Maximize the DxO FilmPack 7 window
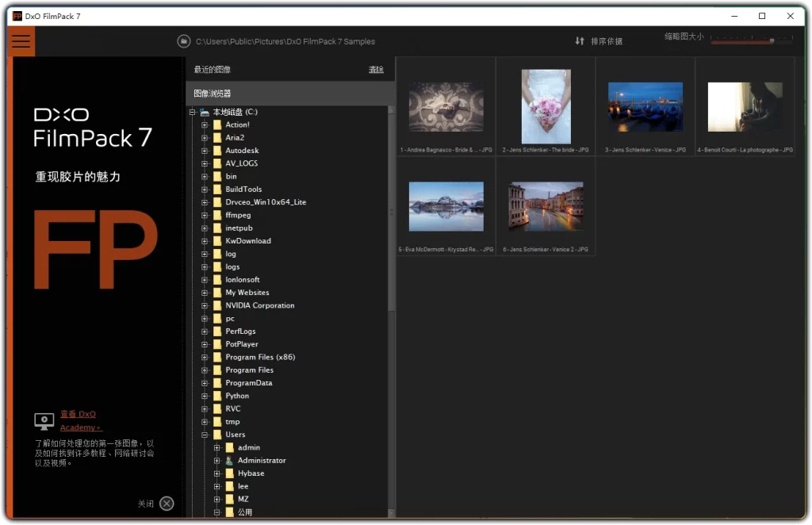The width and height of the screenshot is (812, 525). [762, 16]
